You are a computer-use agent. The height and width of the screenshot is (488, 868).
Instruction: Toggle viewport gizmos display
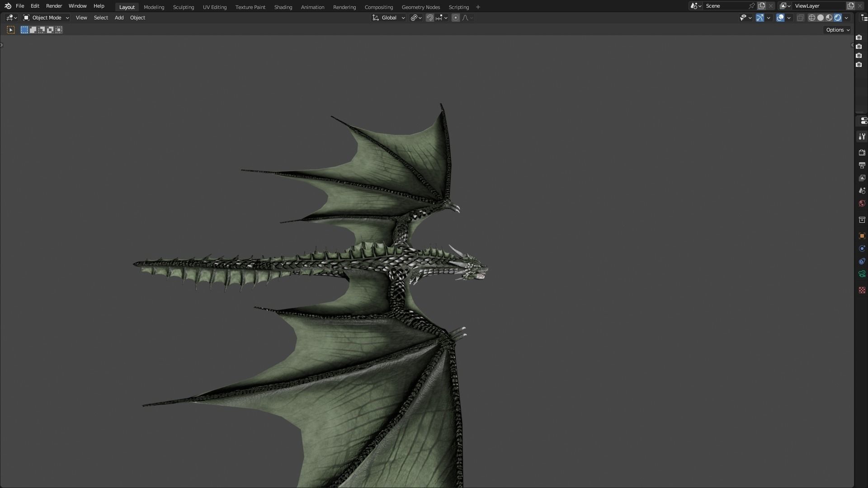click(760, 18)
